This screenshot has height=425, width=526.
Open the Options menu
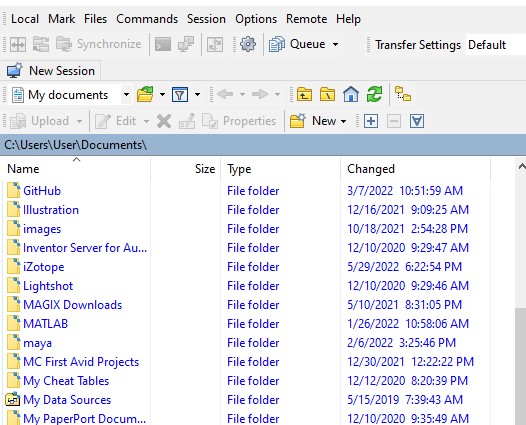coord(256,19)
